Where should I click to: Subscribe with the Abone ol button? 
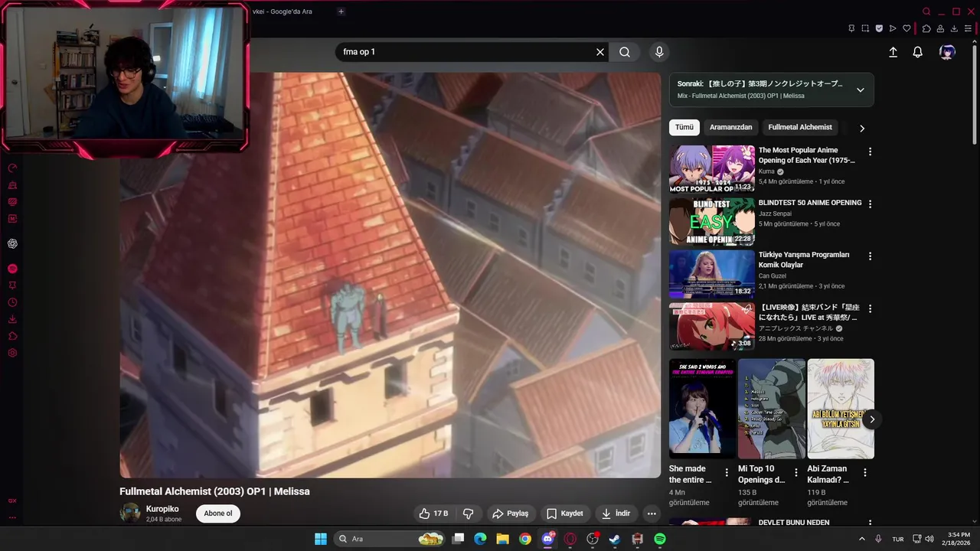tap(218, 514)
